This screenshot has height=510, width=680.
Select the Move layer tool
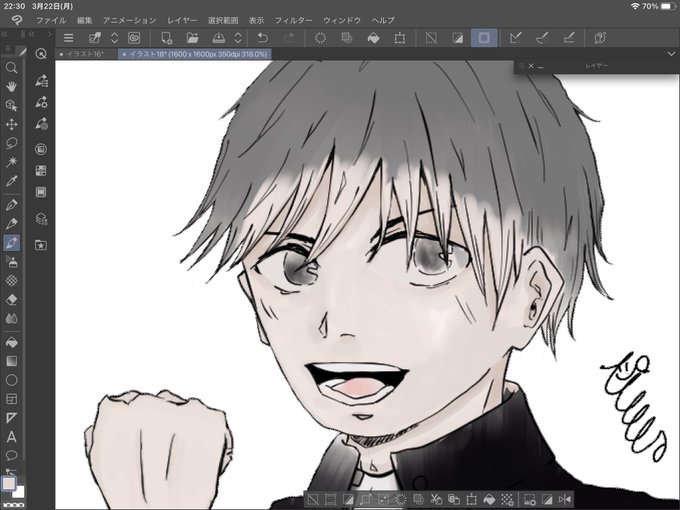tap(12, 124)
